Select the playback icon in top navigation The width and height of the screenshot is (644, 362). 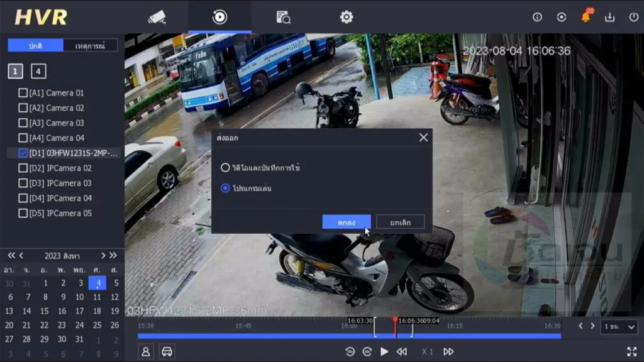[219, 17]
